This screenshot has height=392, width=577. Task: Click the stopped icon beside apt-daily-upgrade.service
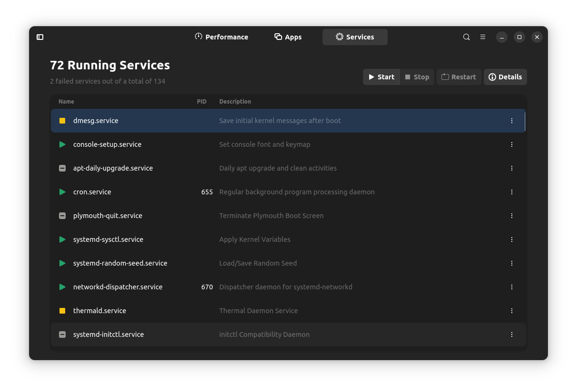[x=62, y=168]
